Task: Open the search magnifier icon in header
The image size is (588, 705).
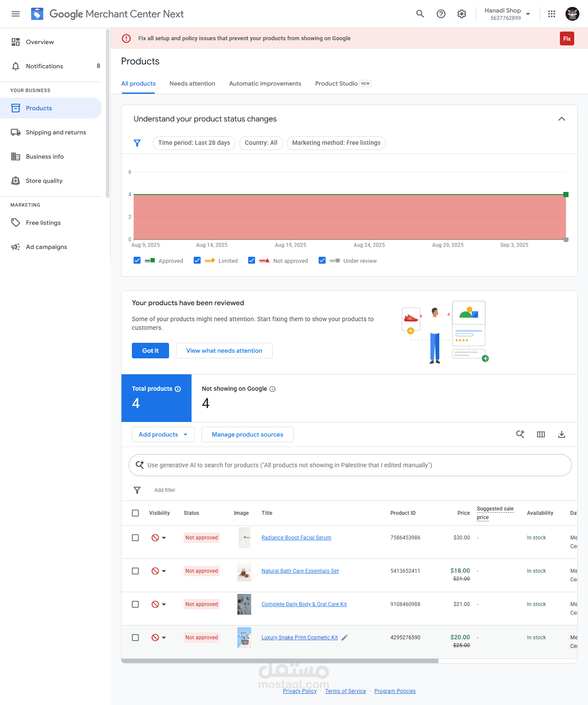Action: tap(420, 14)
